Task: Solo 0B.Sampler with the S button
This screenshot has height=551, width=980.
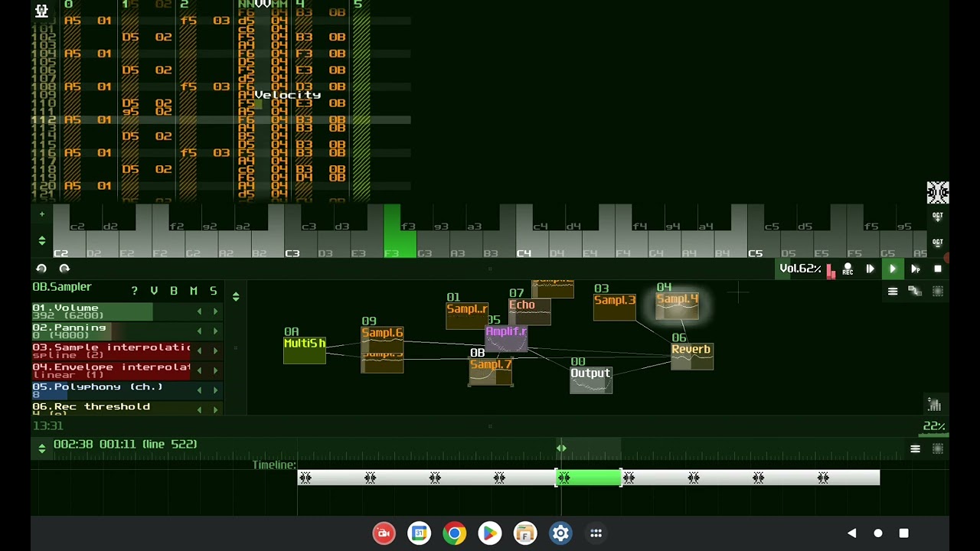Action: point(214,292)
